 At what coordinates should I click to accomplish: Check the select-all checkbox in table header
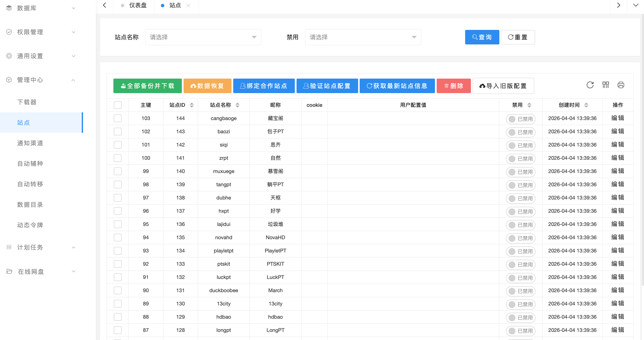click(117, 105)
